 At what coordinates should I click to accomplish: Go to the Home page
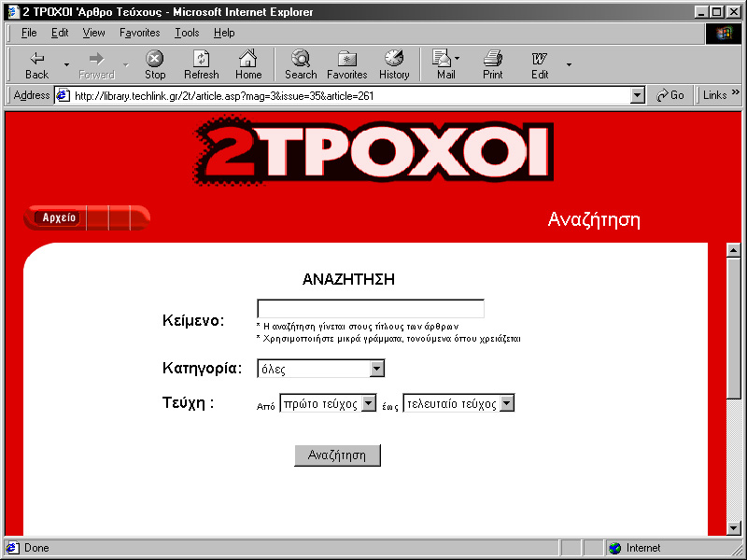click(248, 64)
